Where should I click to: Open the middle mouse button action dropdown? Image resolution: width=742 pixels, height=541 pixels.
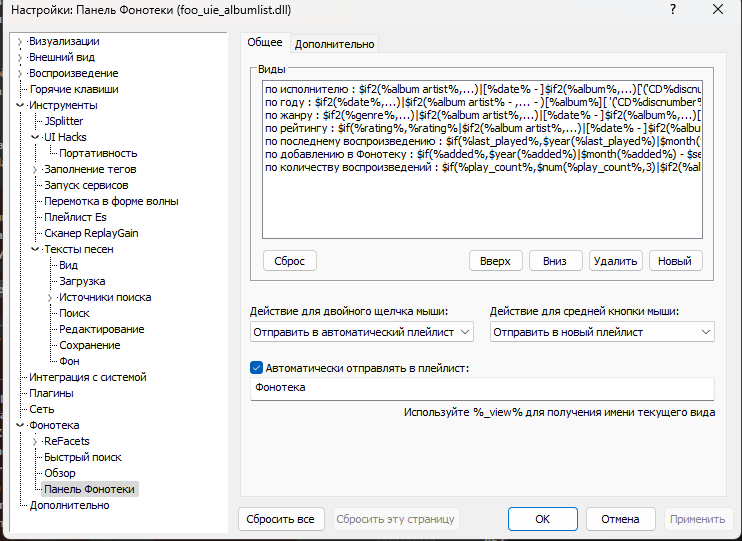pos(602,332)
